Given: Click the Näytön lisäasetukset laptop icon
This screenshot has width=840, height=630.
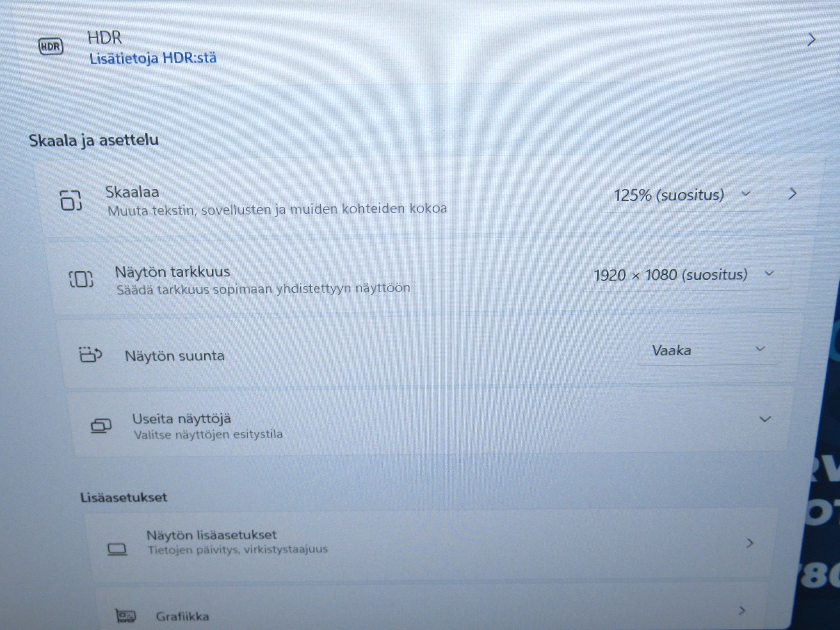Looking at the screenshot, I should click(x=117, y=549).
